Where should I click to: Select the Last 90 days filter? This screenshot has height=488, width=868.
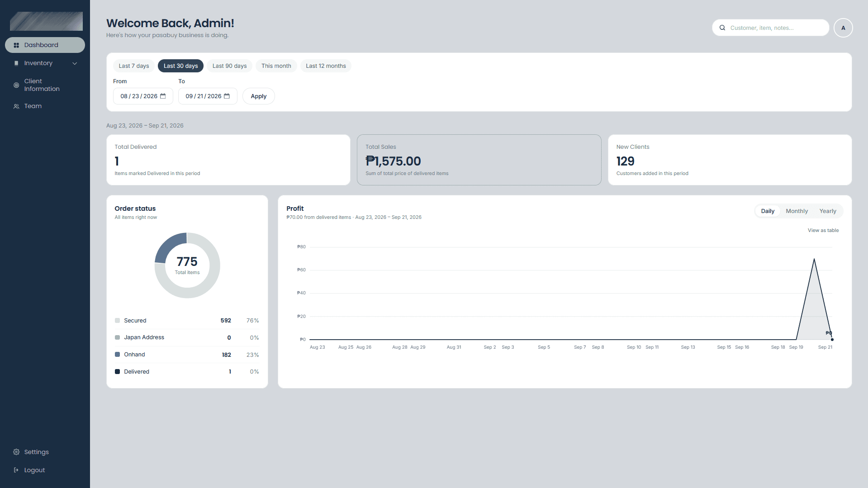click(229, 66)
